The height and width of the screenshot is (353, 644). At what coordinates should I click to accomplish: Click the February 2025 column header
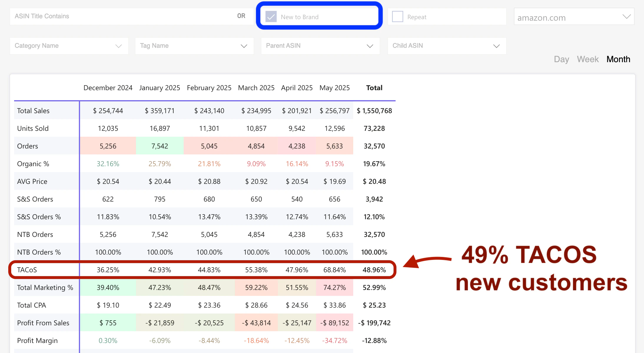[x=209, y=88]
